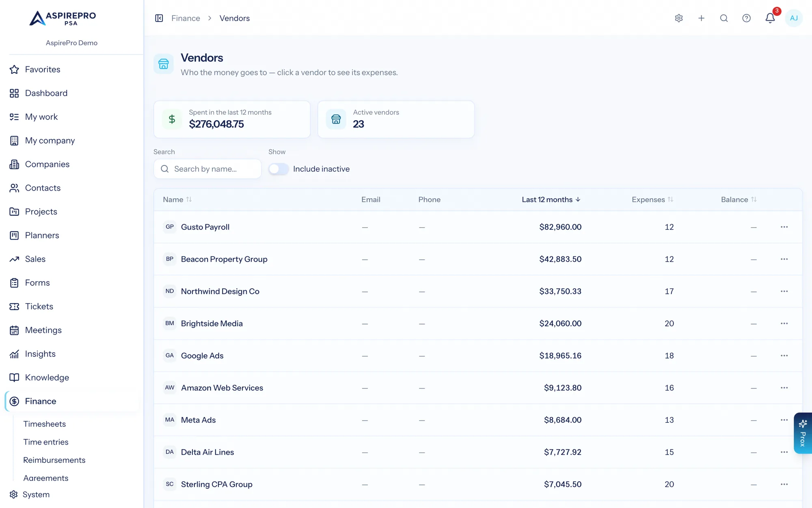This screenshot has height=508, width=812.
Task: Sort by Expenses column
Action: pyautogui.click(x=652, y=200)
